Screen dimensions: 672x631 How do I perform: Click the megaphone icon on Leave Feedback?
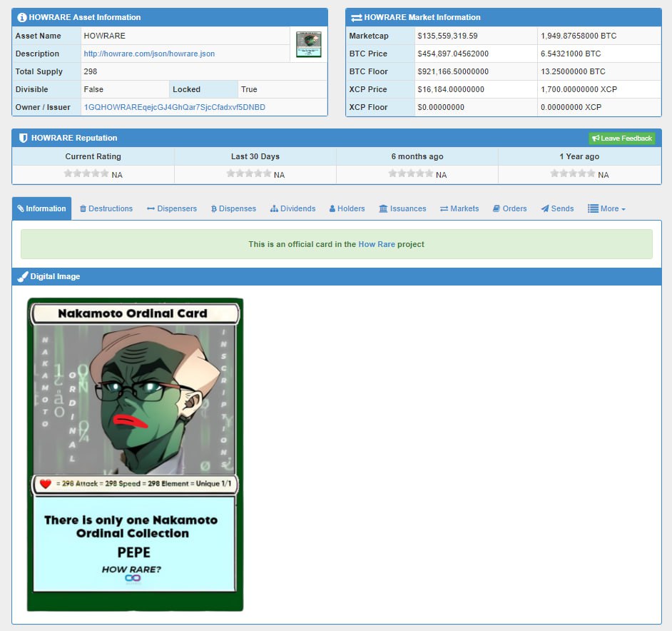tap(596, 138)
